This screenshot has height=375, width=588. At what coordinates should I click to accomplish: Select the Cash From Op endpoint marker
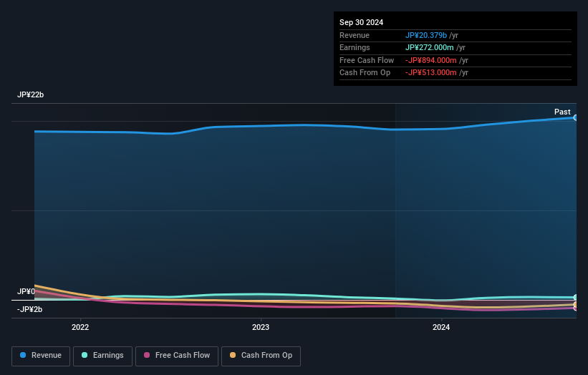[x=575, y=304]
